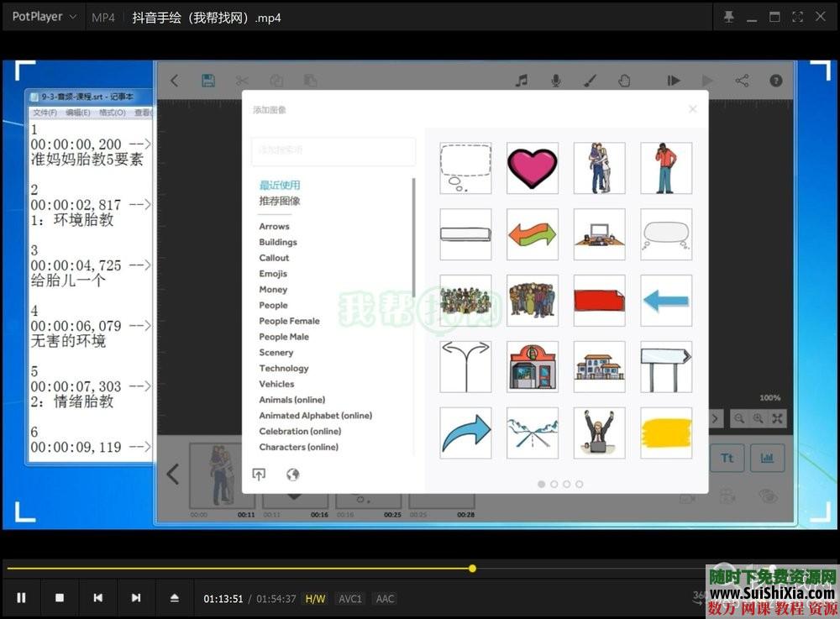
Task: Click the upload image icon in the dialog
Action: point(259,475)
